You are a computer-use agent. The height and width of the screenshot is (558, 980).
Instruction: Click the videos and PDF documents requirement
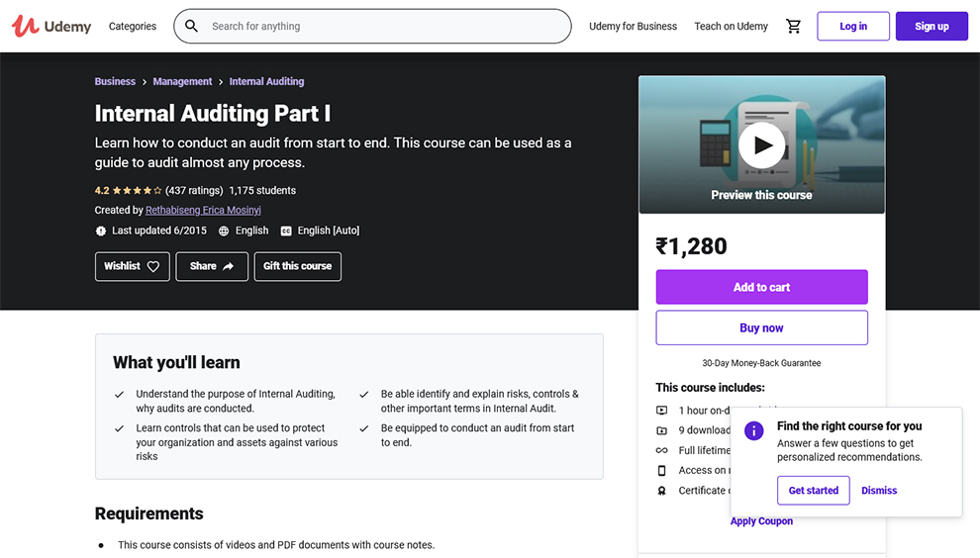[x=276, y=545]
